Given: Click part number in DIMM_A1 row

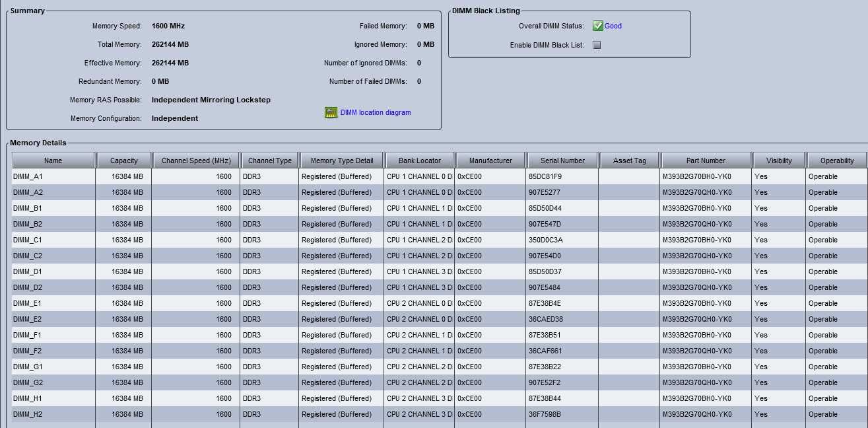Looking at the screenshot, I should point(697,176).
